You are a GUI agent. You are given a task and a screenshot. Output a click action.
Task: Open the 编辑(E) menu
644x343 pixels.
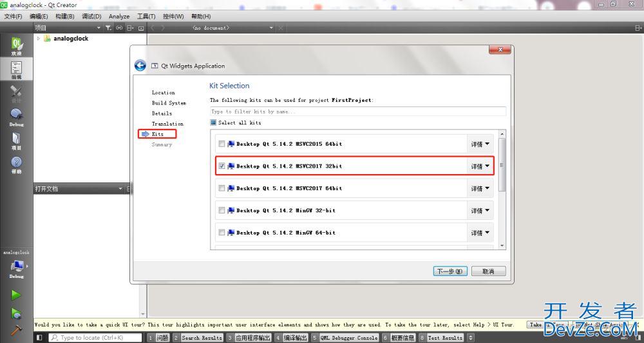click(39, 16)
